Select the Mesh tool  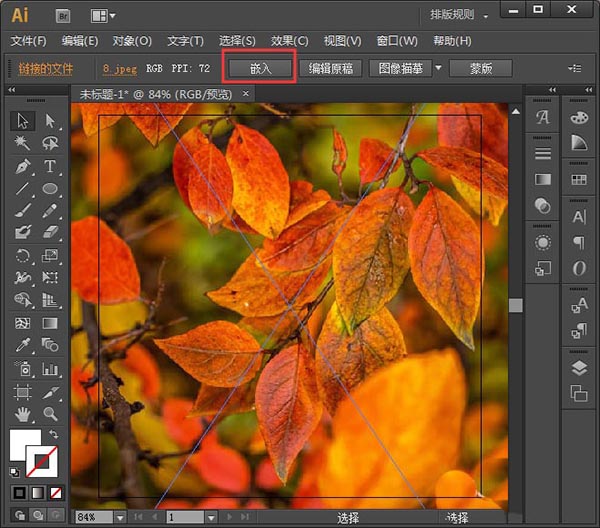click(x=23, y=323)
